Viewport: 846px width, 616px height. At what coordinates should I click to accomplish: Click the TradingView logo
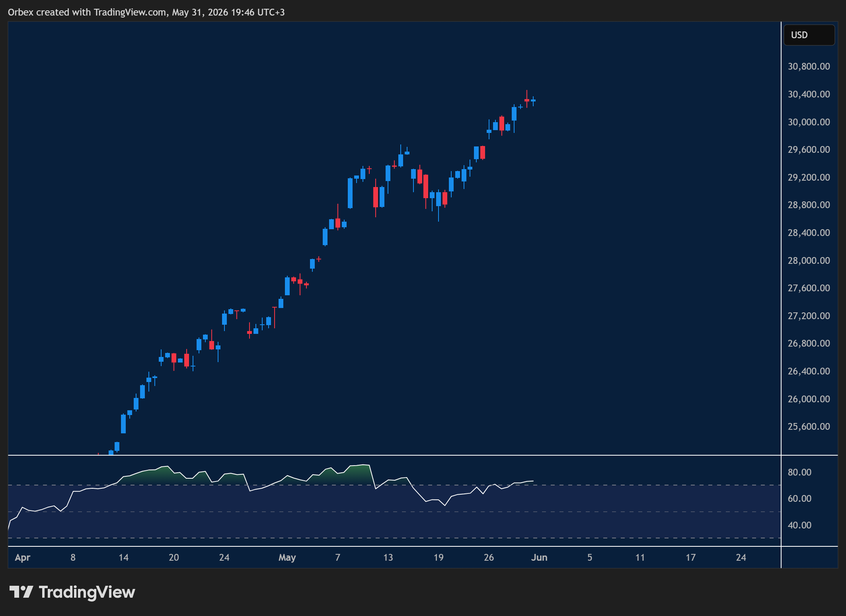click(72, 592)
